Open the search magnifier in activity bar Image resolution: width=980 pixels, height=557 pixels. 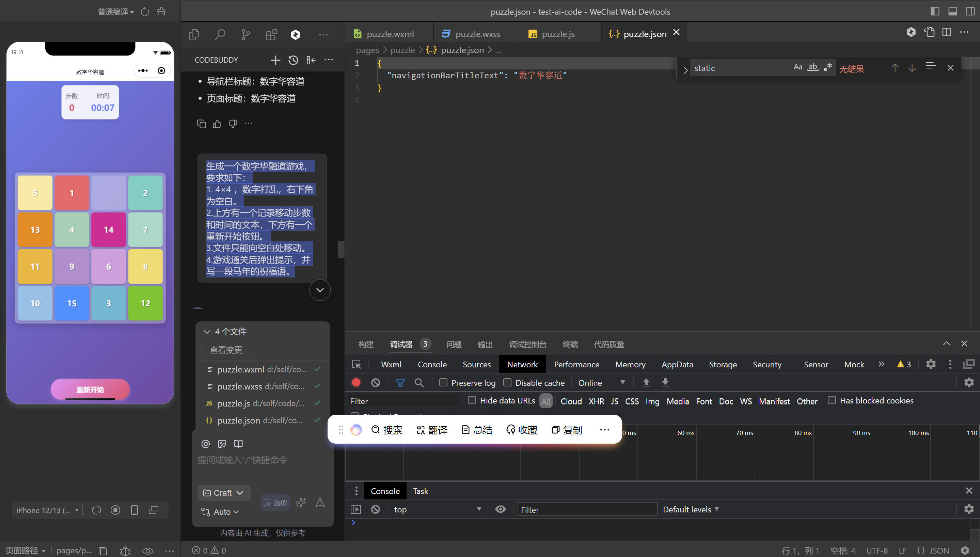pos(220,35)
